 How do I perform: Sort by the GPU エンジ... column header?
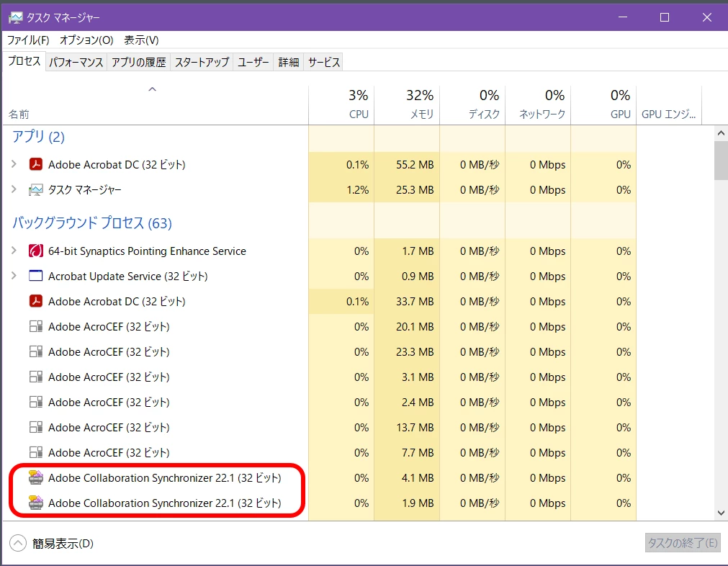coord(668,105)
